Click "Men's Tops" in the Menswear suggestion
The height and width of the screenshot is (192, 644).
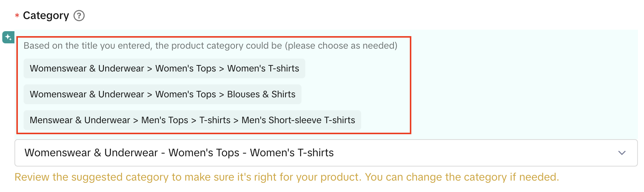165,120
